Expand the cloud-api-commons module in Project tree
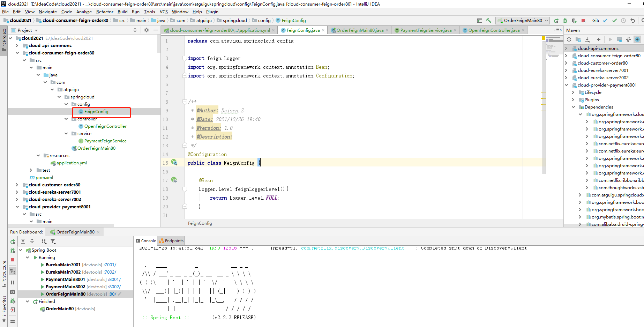This screenshot has width=644, height=327. click(17, 45)
